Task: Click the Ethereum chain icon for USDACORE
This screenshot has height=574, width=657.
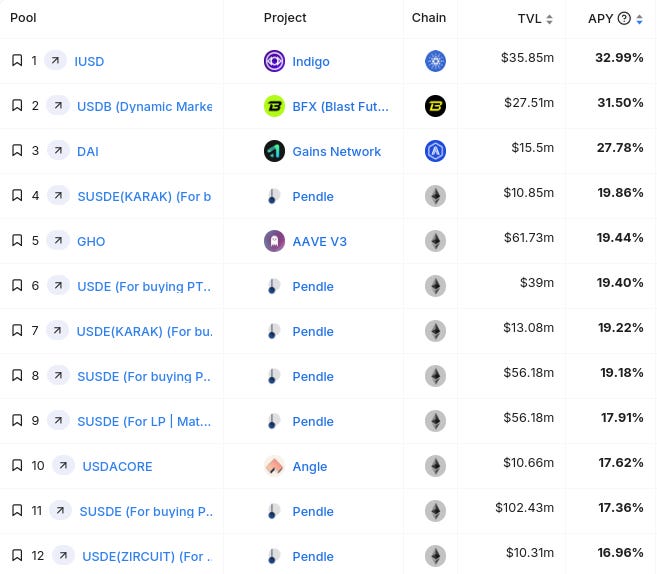Action: pyautogui.click(x=435, y=466)
